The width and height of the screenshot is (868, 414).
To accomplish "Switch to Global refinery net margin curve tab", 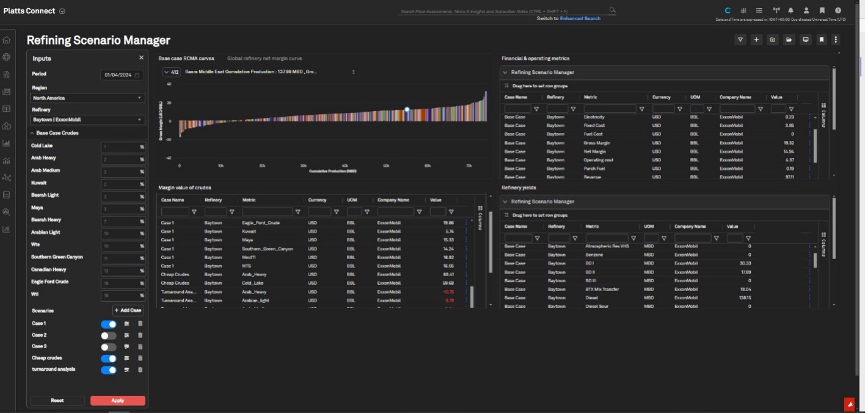I will click(264, 58).
